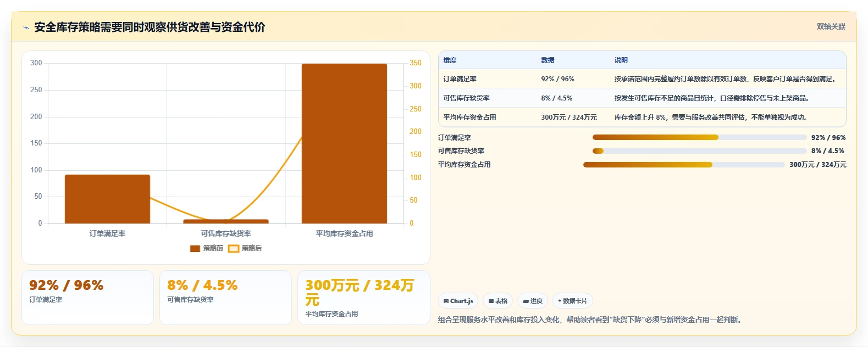Click the 订单满足率 progress bar

tap(699, 137)
